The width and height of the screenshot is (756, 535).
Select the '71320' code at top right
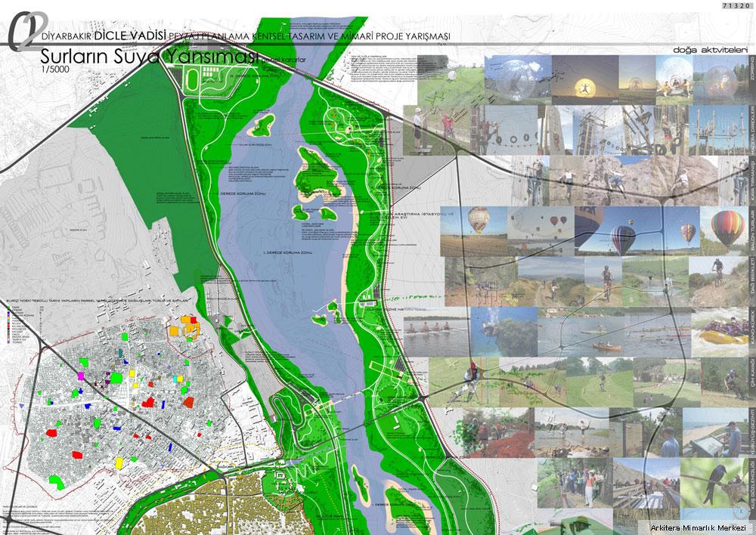736,5
